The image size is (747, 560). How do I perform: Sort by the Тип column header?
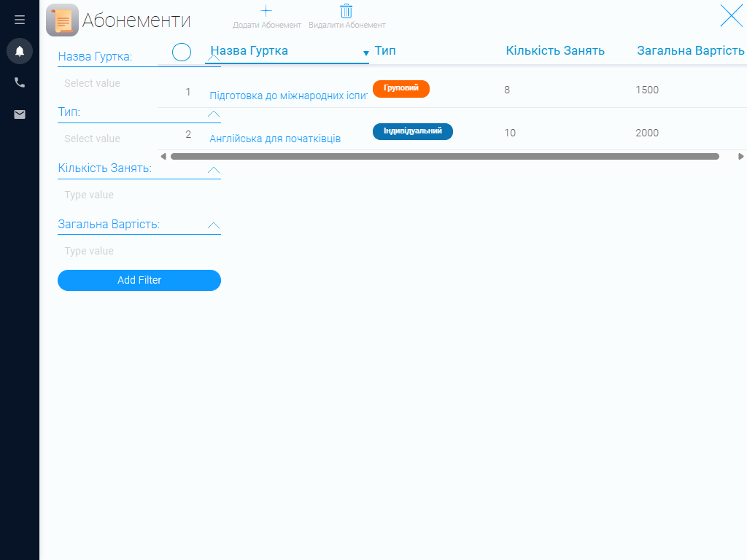tap(385, 50)
